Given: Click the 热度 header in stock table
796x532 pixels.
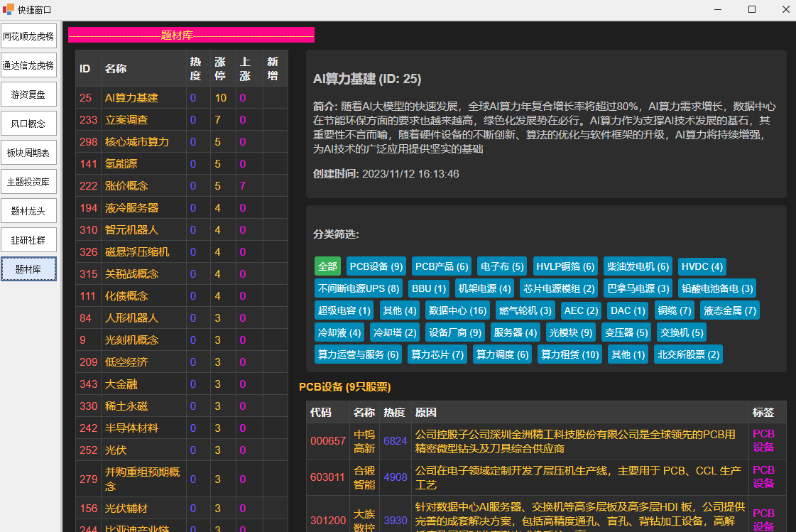Looking at the screenshot, I should pos(394,413).
